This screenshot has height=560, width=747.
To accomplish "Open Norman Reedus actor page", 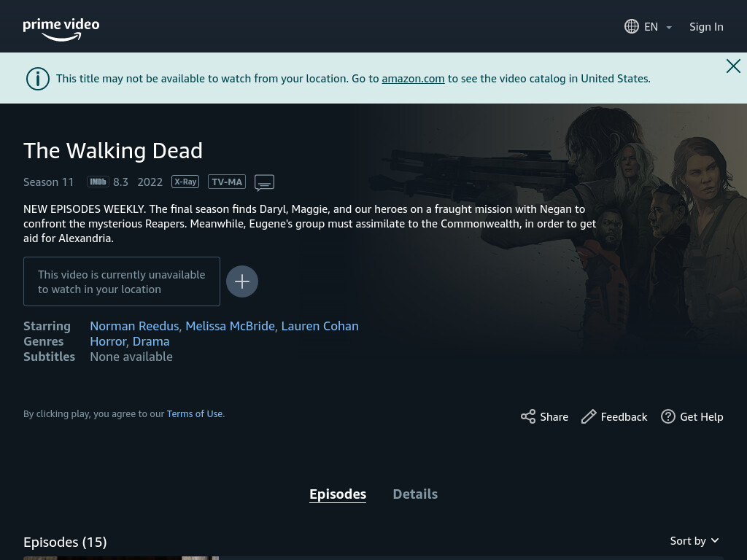I will click(134, 326).
